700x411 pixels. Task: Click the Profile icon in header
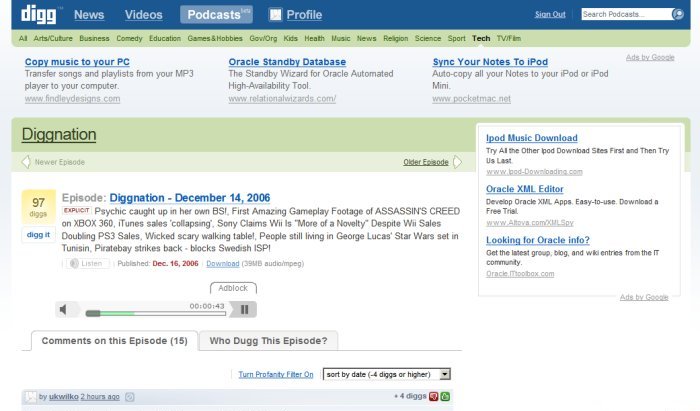coord(275,15)
